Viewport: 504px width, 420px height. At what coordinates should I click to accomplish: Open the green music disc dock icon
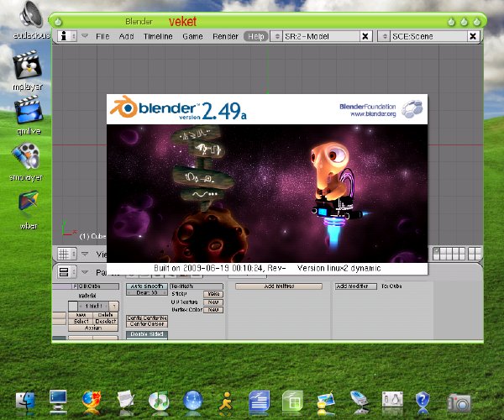pos(159,401)
